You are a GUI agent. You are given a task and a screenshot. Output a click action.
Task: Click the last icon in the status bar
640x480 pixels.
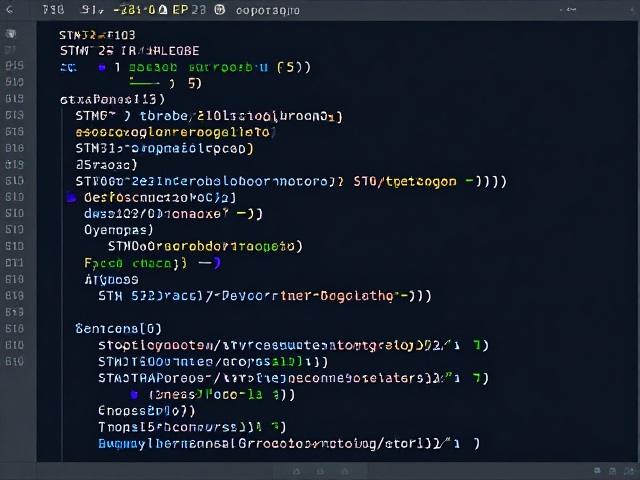629,471
